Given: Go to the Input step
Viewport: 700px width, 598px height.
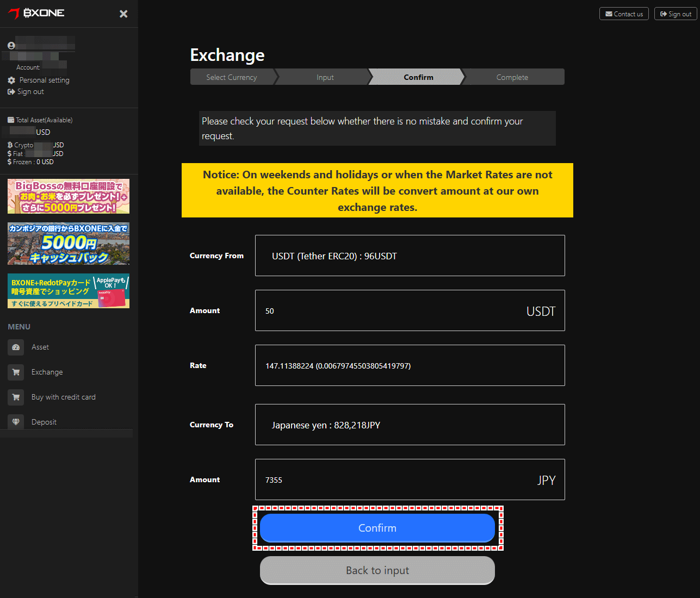Looking at the screenshot, I should pos(325,77).
